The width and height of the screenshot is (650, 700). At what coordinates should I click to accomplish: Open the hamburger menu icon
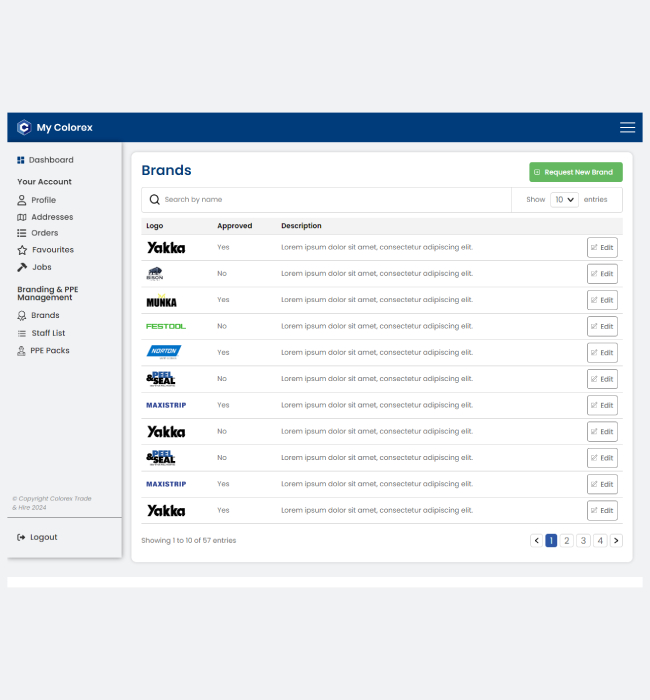click(x=627, y=127)
